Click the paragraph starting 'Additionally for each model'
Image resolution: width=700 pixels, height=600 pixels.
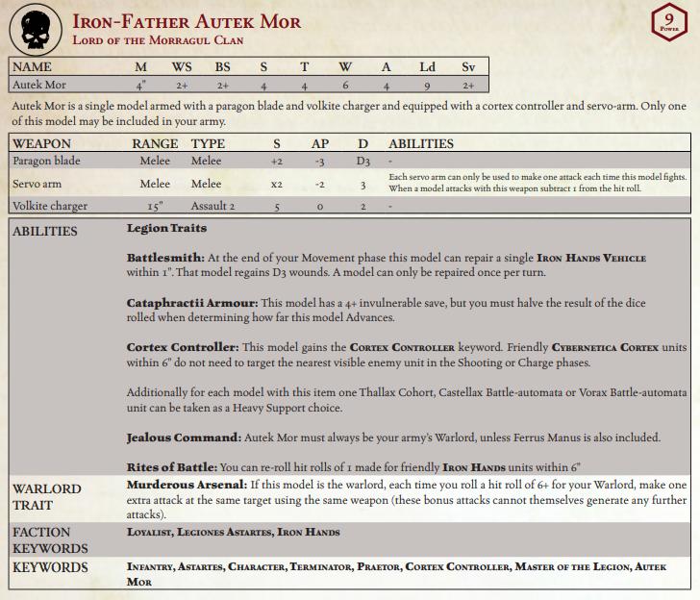[406, 400]
